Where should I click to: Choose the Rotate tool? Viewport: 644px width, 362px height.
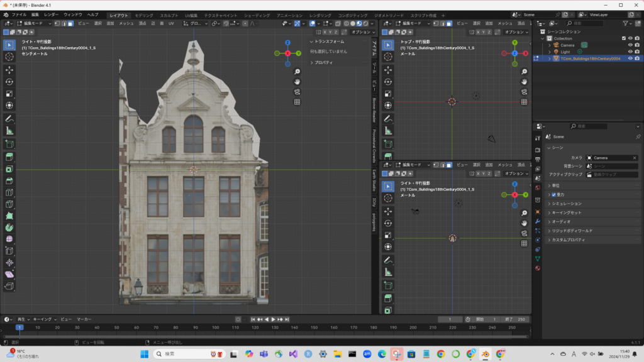(9, 82)
